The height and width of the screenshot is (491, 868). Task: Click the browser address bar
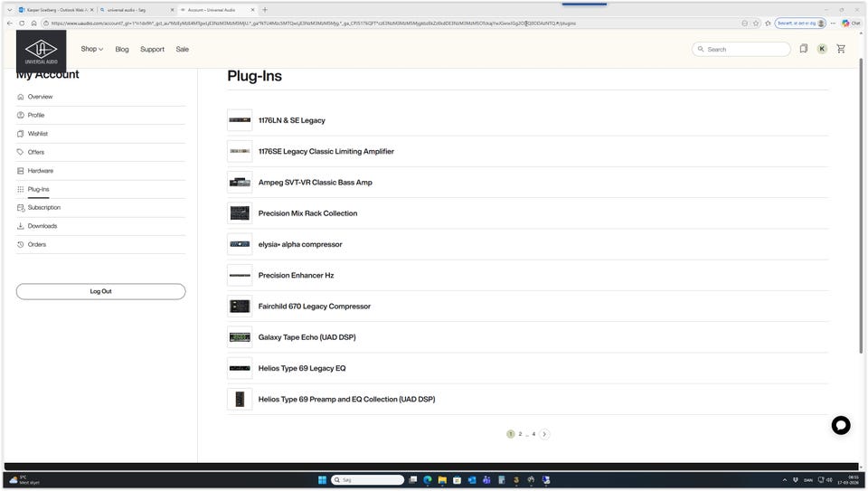pos(393,24)
